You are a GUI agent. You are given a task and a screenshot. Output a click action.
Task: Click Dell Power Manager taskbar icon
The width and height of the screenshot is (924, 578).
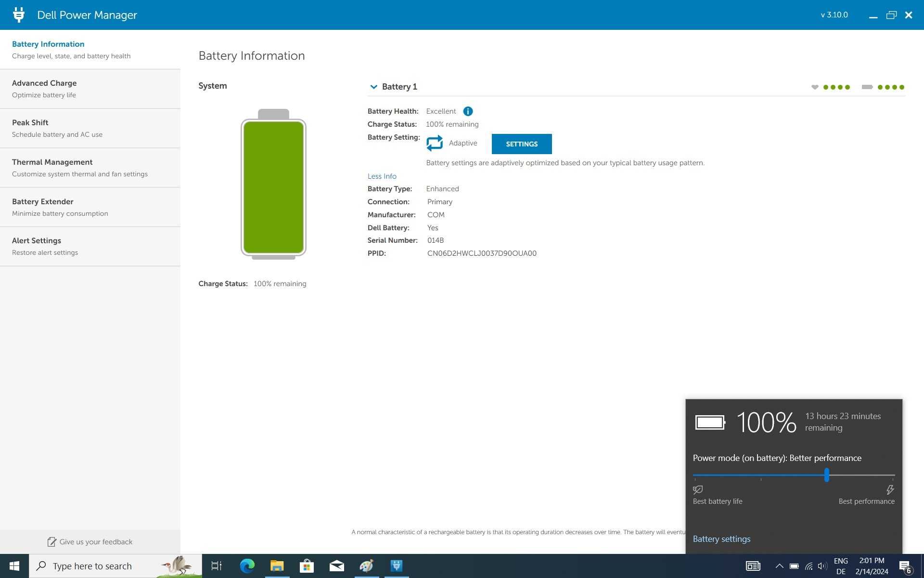(x=397, y=566)
